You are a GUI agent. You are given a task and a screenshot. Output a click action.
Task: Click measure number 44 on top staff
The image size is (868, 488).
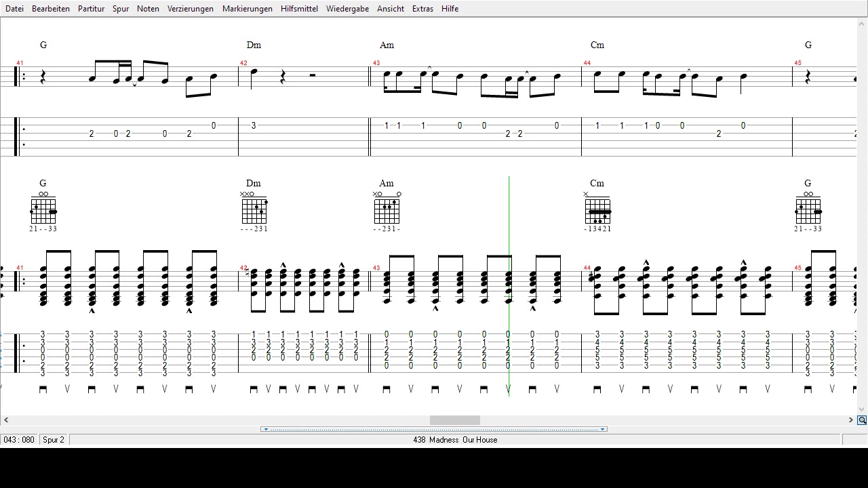click(x=587, y=63)
